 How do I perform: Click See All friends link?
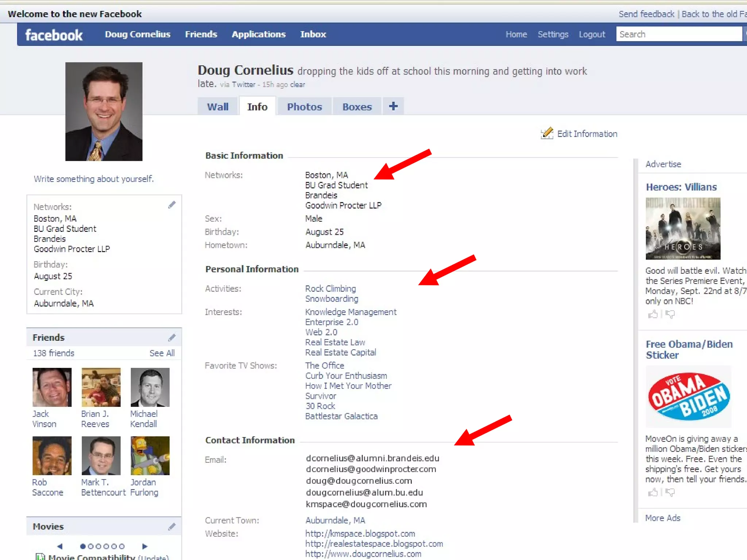(162, 353)
